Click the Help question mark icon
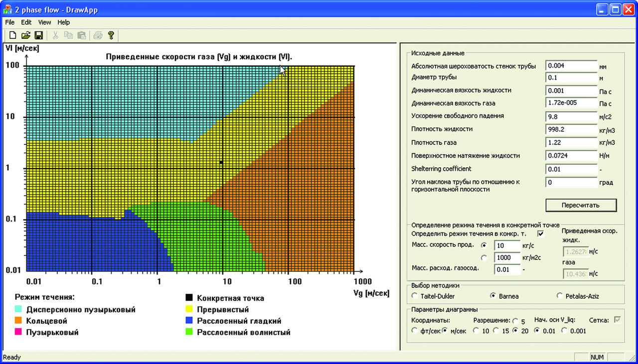Image resolution: width=638 pixels, height=364 pixels. point(111,35)
